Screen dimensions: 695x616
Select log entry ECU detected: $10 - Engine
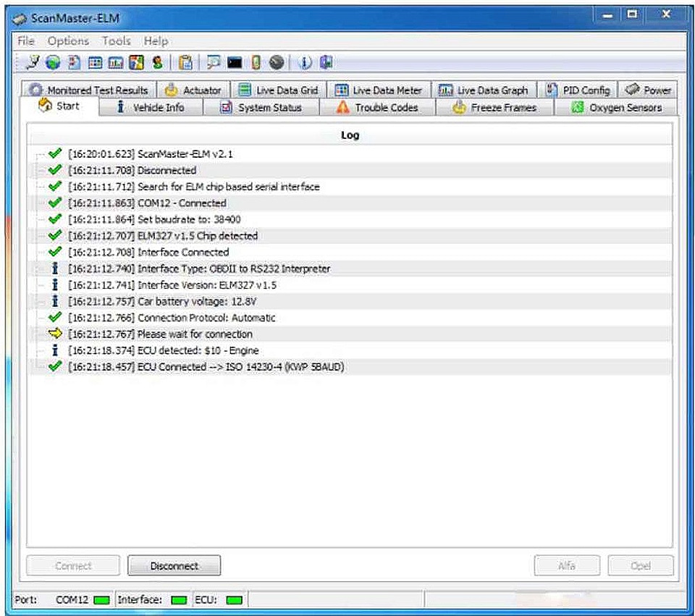[x=350, y=350]
